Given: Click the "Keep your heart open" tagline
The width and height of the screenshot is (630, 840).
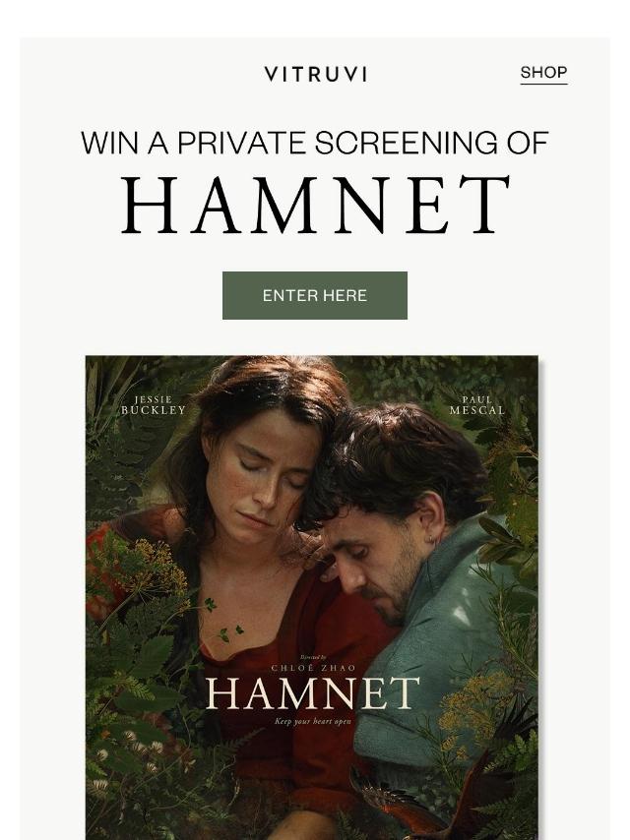Looking at the screenshot, I should coord(313,721).
